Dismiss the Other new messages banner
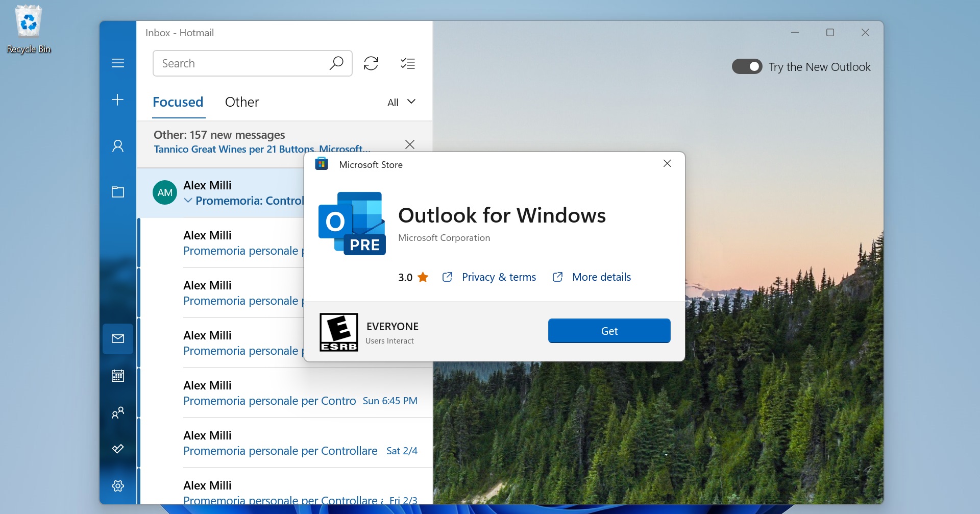The width and height of the screenshot is (980, 514). 409,144
